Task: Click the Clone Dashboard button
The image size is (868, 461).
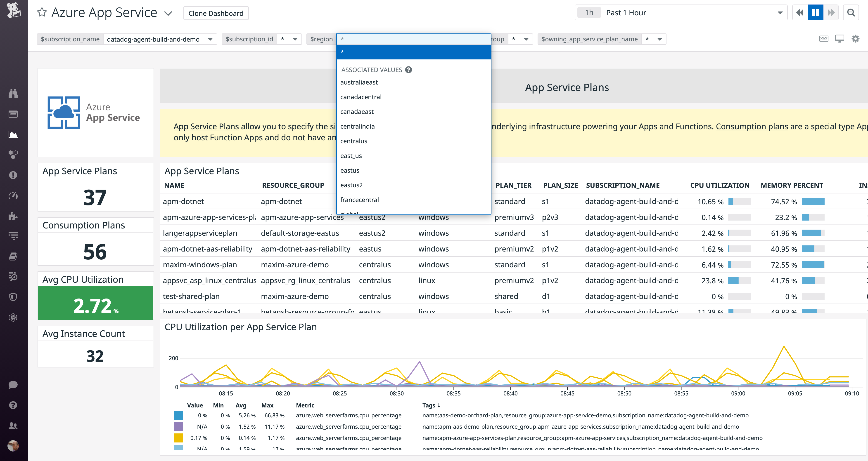Action: click(216, 13)
